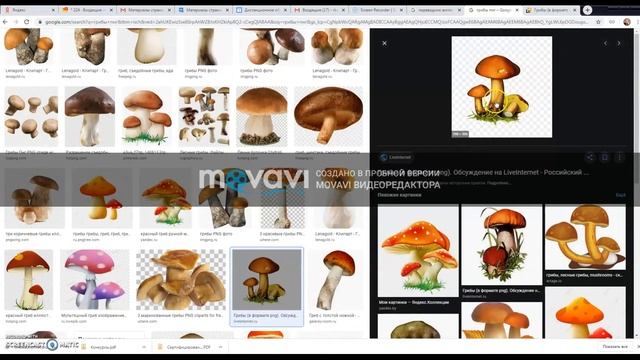This screenshot has width=640, height=360.
Task: Switch to the first Yandex tab
Action: pyautogui.click(x=29, y=10)
